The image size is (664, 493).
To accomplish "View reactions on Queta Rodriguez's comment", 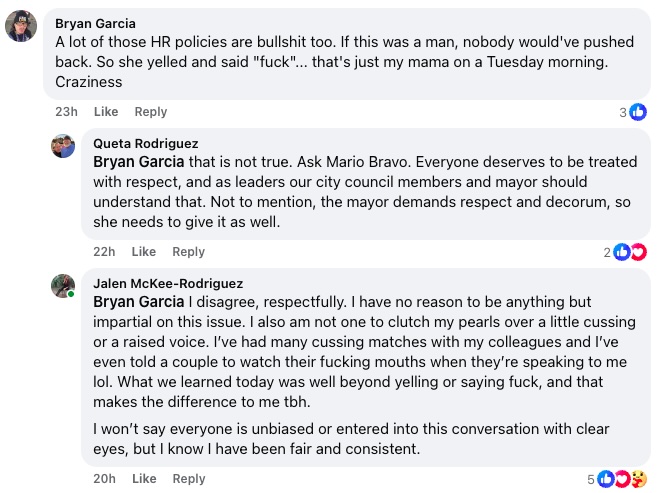I will (631, 252).
